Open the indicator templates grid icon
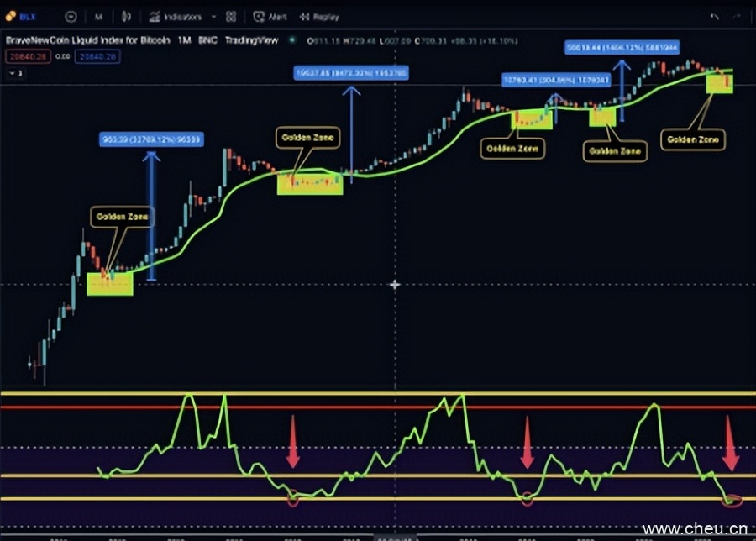 click(231, 16)
